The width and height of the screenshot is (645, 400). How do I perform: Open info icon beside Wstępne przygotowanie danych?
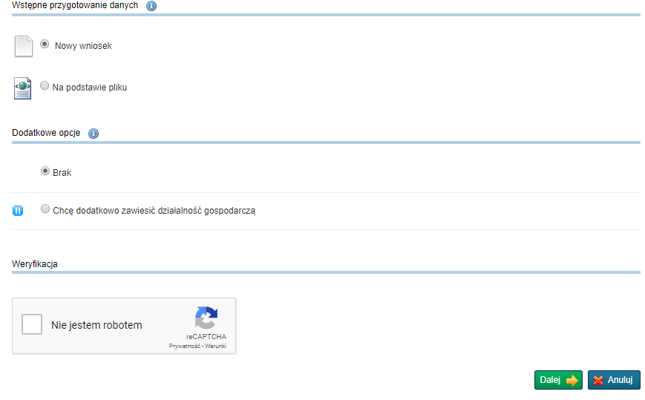(x=151, y=6)
